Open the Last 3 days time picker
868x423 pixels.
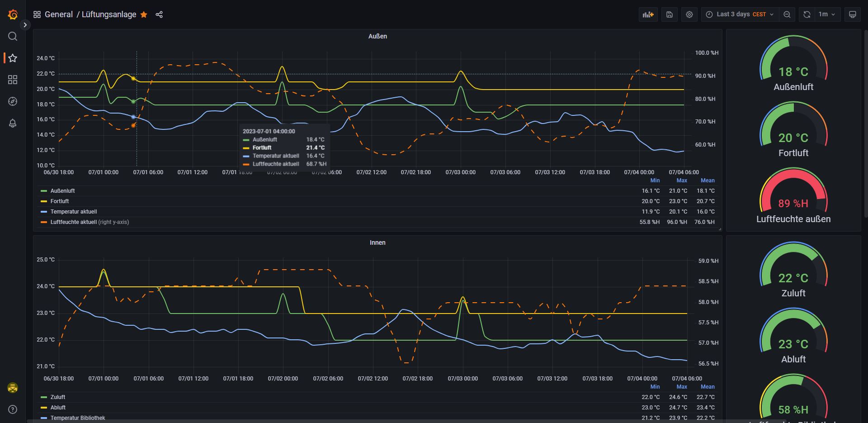coord(740,14)
